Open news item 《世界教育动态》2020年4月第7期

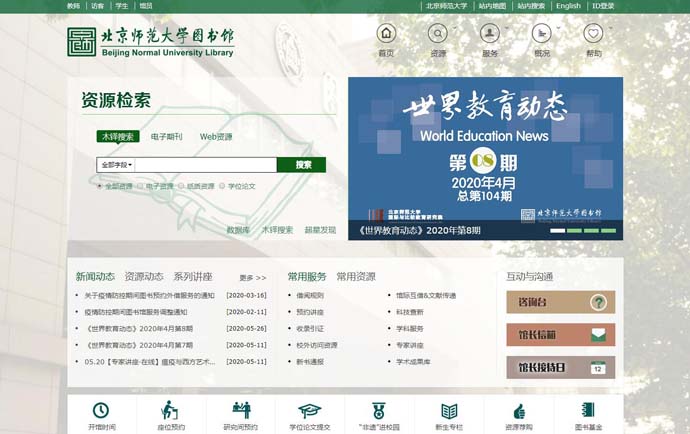139,346
